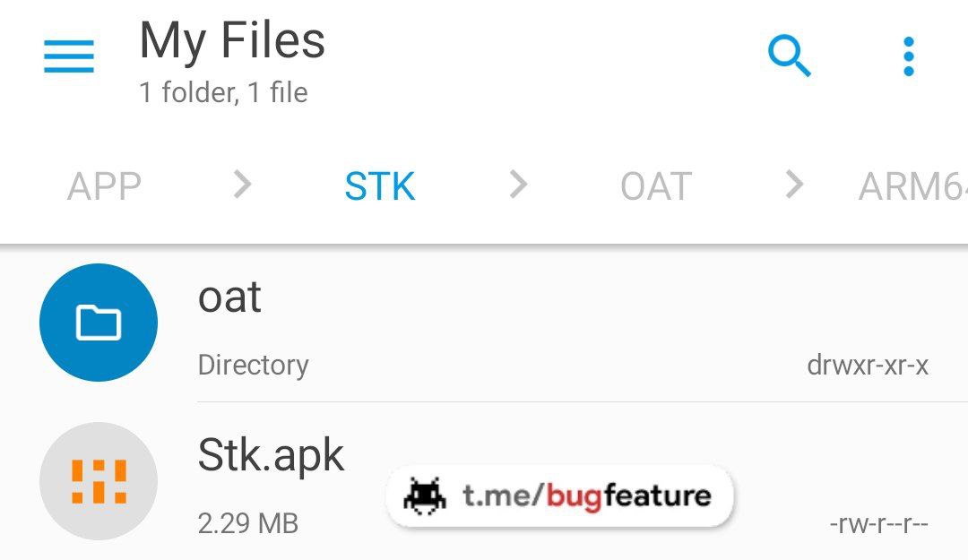The width and height of the screenshot is (968, 560).
Task: Tap the 2.29 MB file size
Action: (248, 523)
